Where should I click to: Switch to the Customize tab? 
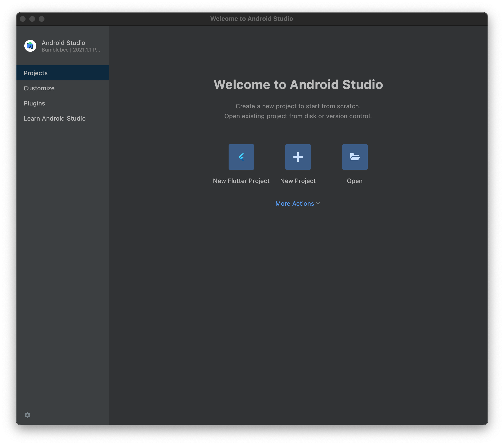[39, 88]
